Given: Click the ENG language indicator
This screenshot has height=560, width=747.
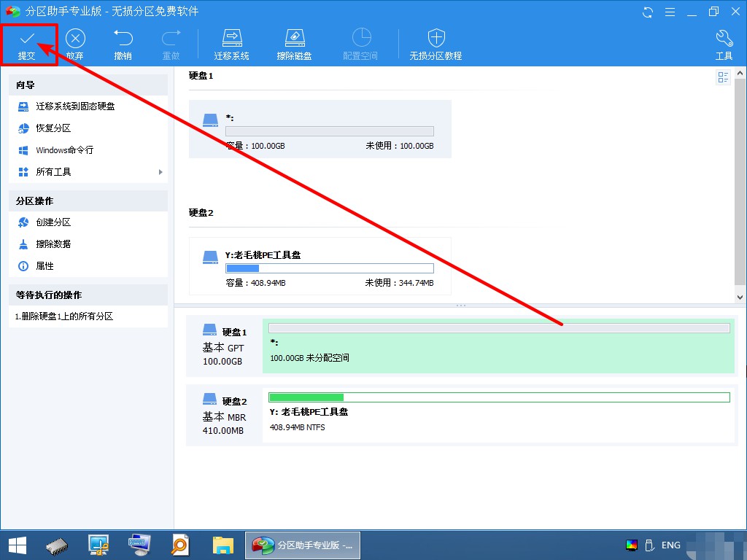Looking at the screenshot, I should coord(671,545).
